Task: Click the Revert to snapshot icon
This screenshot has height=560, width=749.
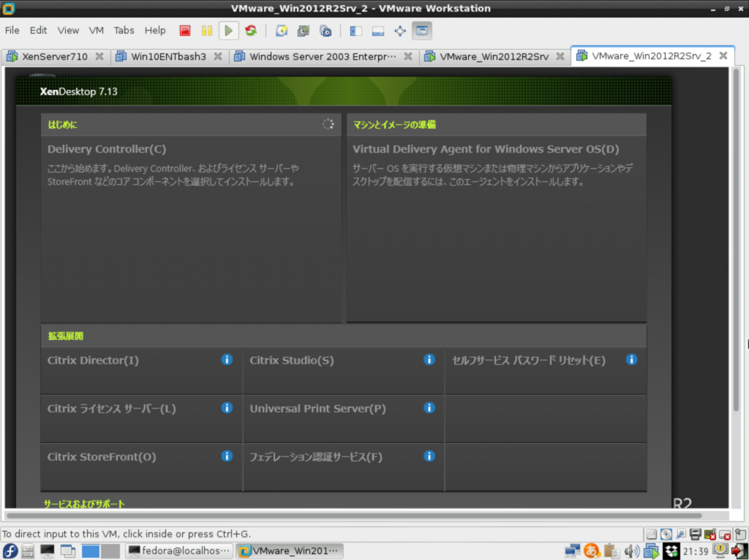Action: 304,31
